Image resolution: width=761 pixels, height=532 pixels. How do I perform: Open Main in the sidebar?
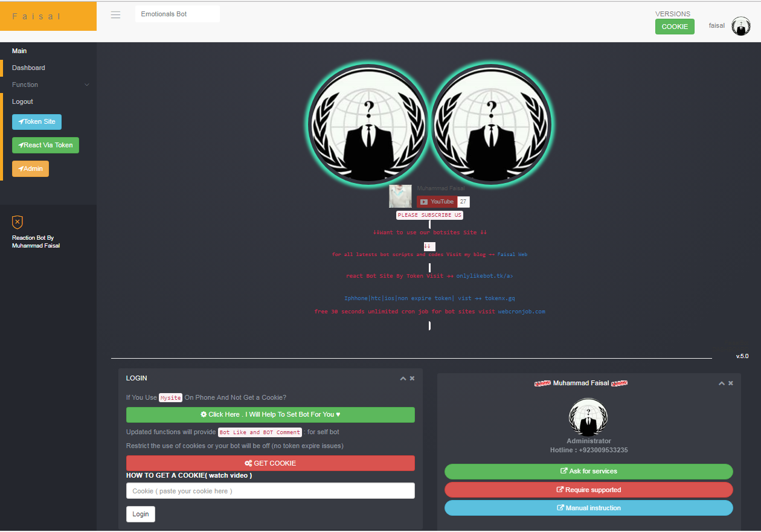coord(19,51)
